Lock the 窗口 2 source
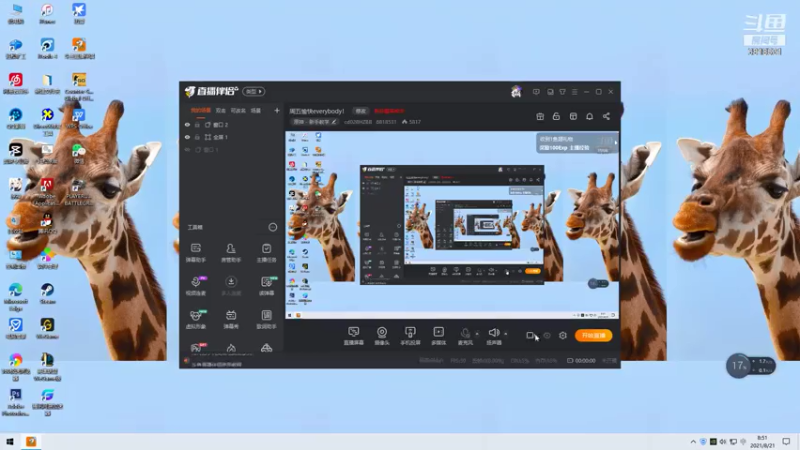This screenshot has height=450, width=800. tap(197, 124)
